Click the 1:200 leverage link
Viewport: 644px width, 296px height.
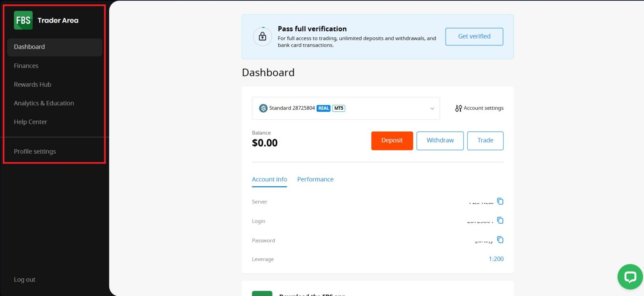pyautogui.click(x=496, y=259)
